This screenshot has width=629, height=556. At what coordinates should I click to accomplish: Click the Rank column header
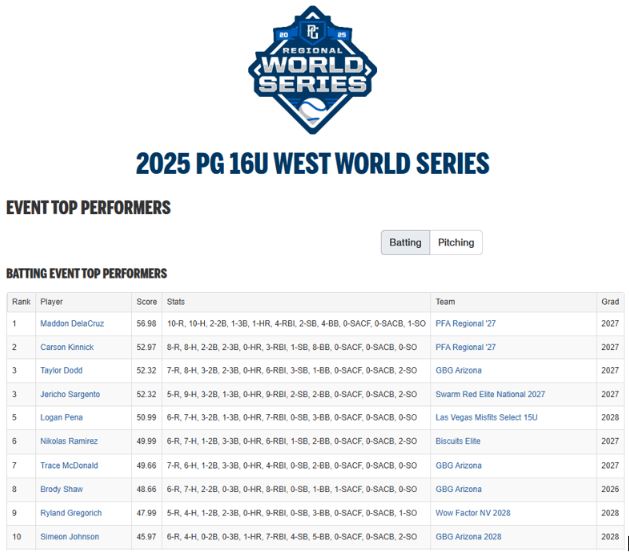21,301
